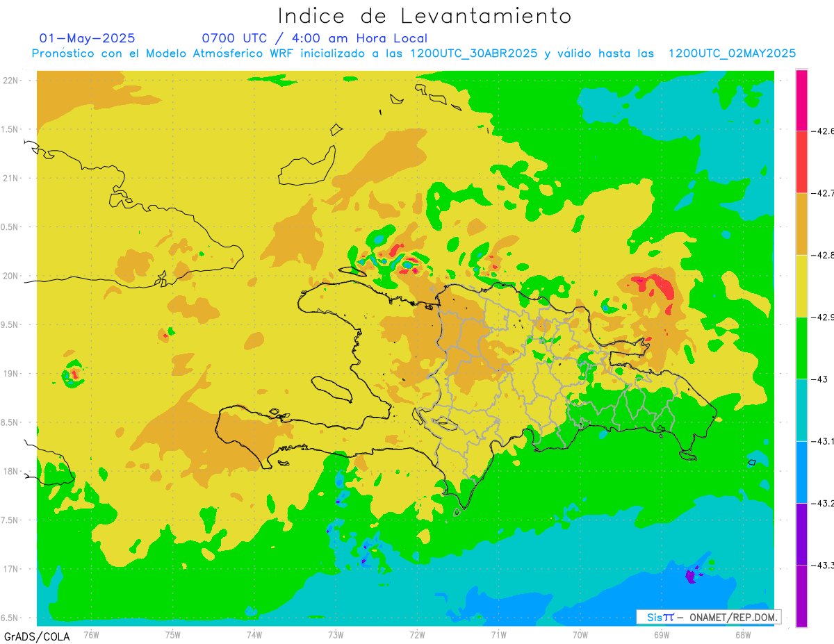Click the "ONAMET/REP.DOM." attribution box
834x644 pixels.
[x=708, y=617]
